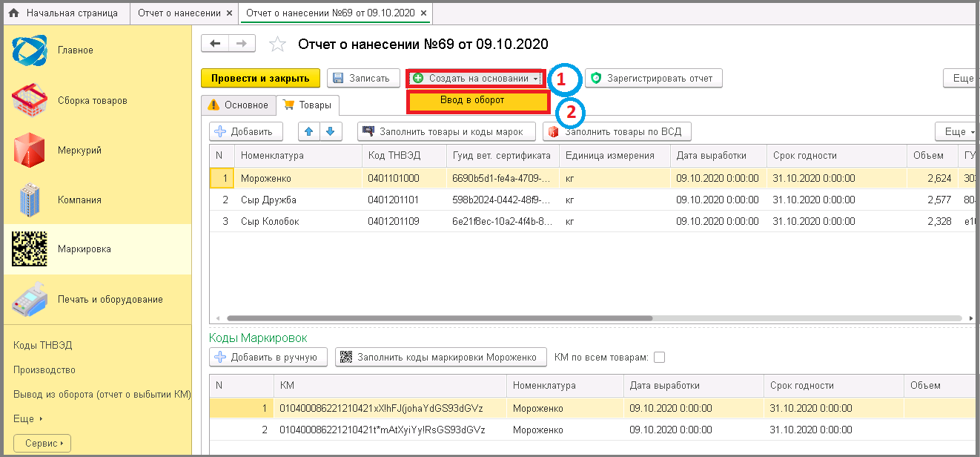Viewport: 980px width, 457px height.
Task: Open the Маркировка QR code icon
Action: pyautogui.click(x=30, y=249)
